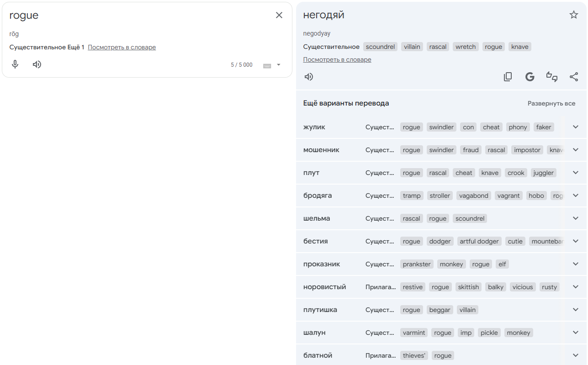This screenshot has width=588, height=365.
Task: Open the dictionary link under негодяй
Action: point(337,59)
